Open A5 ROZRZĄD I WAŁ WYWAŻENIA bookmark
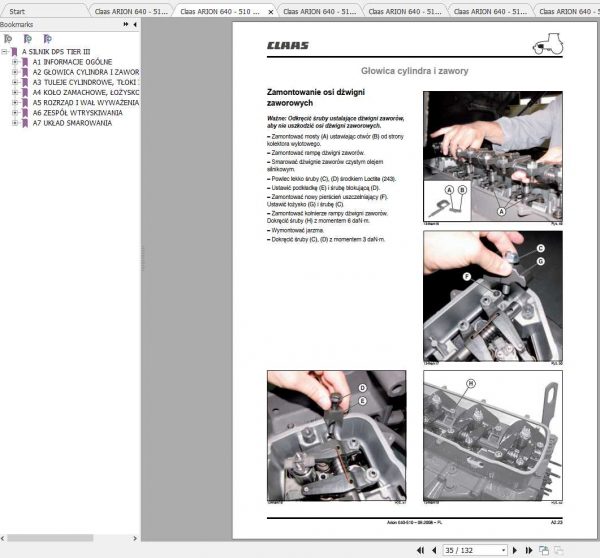 (x=86, y=103)
